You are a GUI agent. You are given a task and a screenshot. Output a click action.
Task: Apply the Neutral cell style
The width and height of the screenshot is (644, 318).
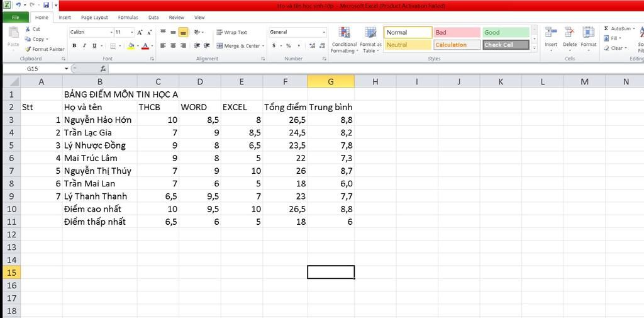[408, 45]
